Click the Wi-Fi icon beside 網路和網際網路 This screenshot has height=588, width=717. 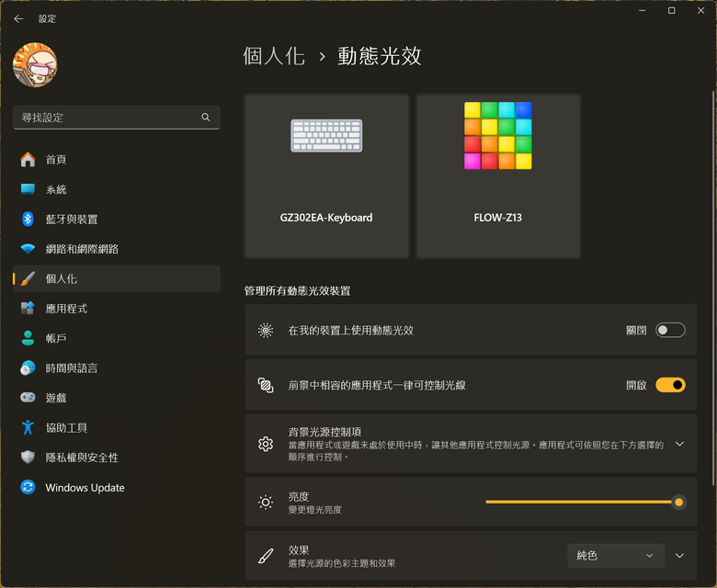(x=28, y=249)
